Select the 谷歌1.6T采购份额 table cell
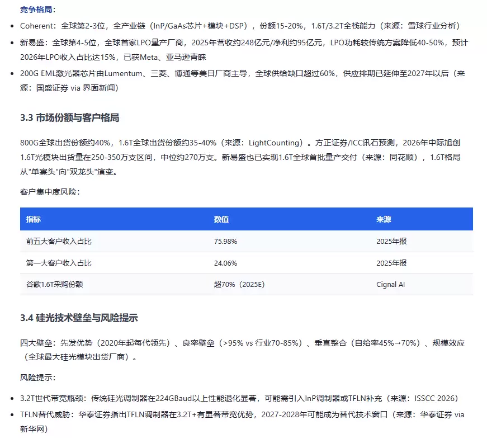The image size is (487, 448). point(54,284)
